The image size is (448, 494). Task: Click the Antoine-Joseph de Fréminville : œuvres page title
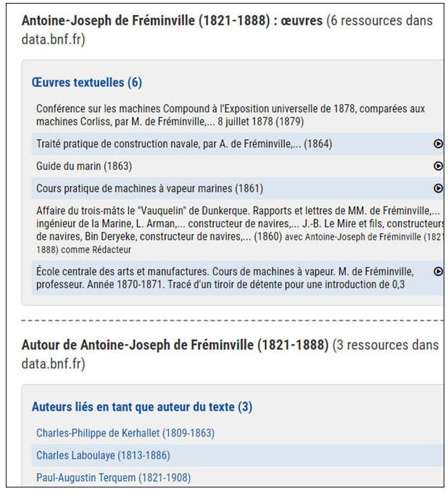(172, 21)
